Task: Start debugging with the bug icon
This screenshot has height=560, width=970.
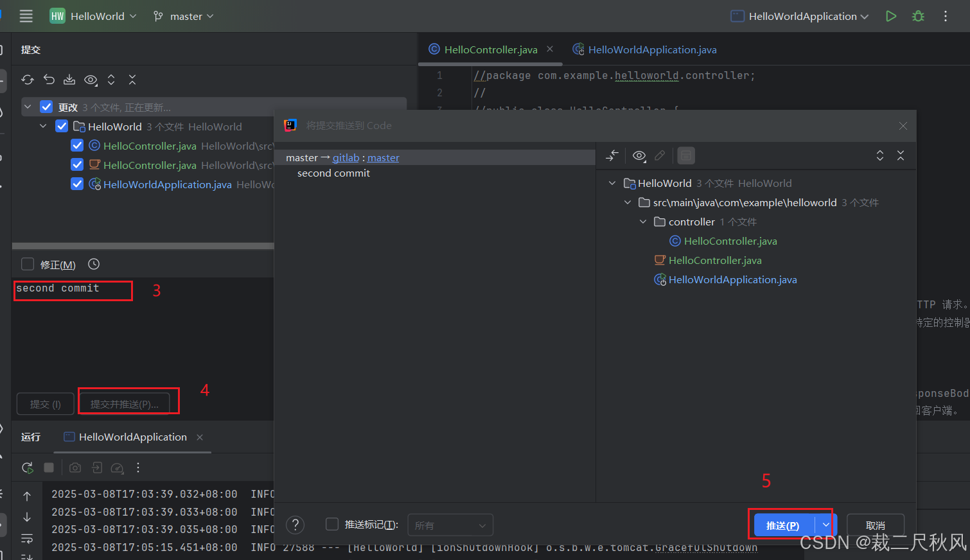Action: click(x=918, y=16)
